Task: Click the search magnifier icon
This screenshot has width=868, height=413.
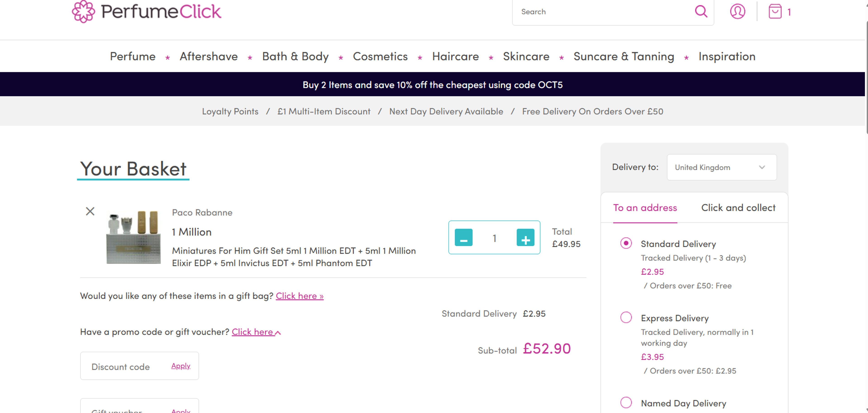Action: pos(701,12)
